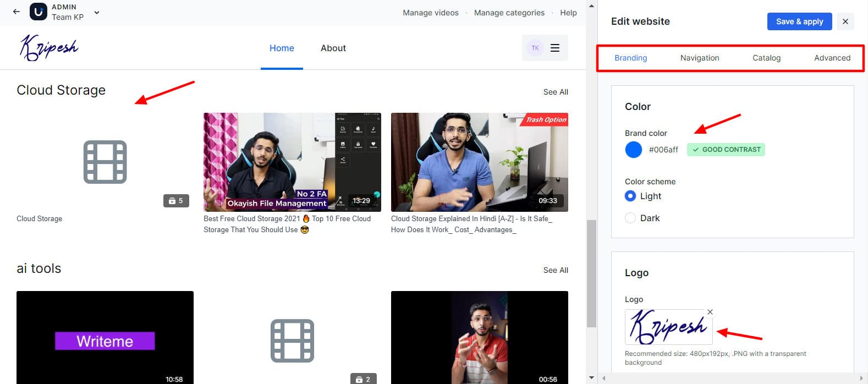Go to the Advanced tab
The height and width of the screenshot is (384, 868).
832,58
